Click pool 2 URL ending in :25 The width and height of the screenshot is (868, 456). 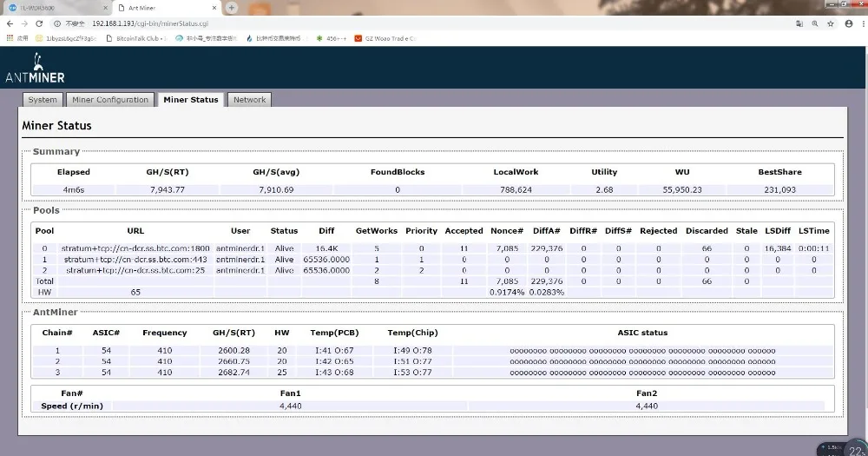click(135, 270)
